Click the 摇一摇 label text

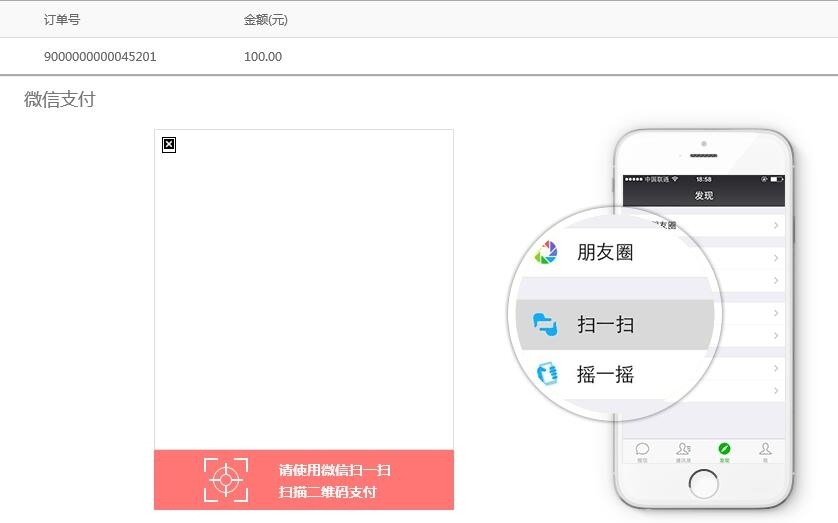(x=605, y=374)
